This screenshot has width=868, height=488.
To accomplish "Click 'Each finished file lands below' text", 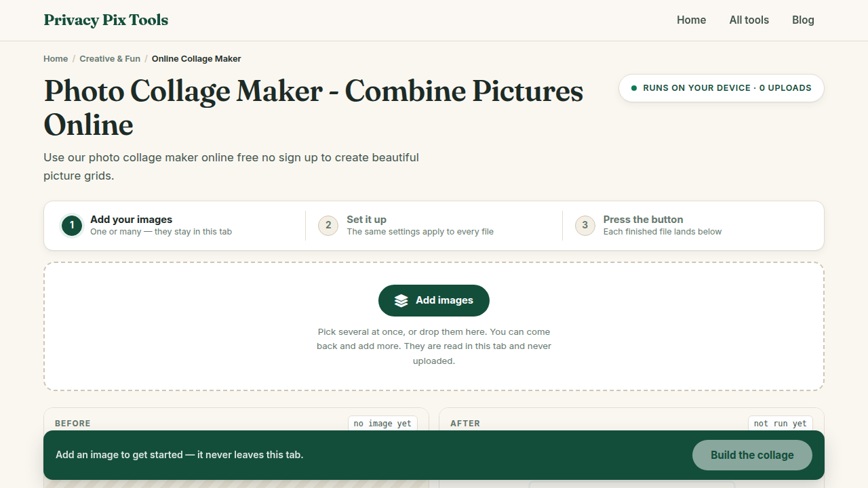I will [663, 232].
